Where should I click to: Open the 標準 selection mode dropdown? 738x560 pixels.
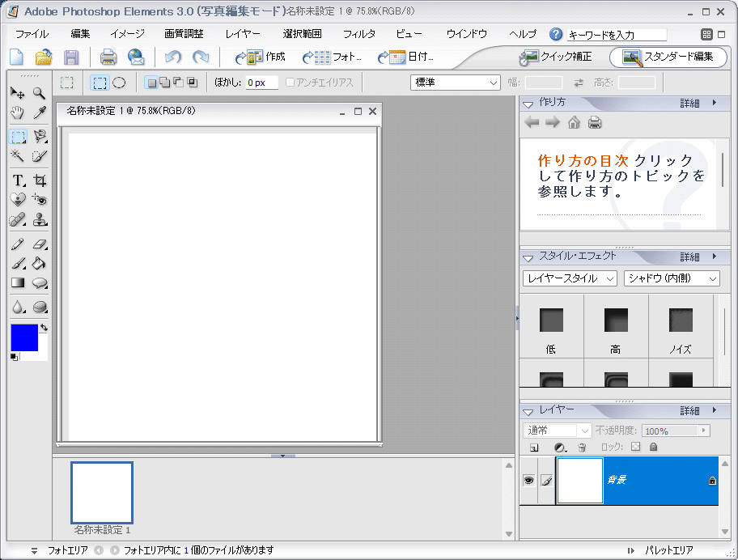(455, 83)
